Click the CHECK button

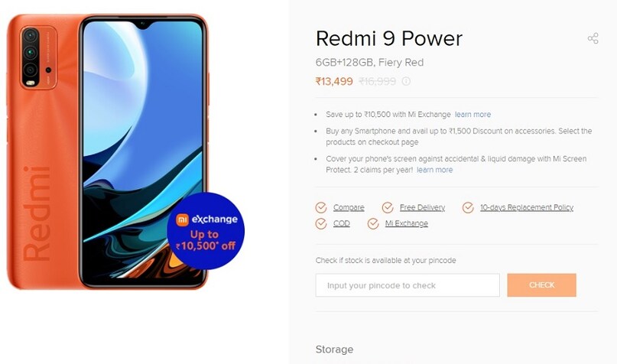(541, 285)
